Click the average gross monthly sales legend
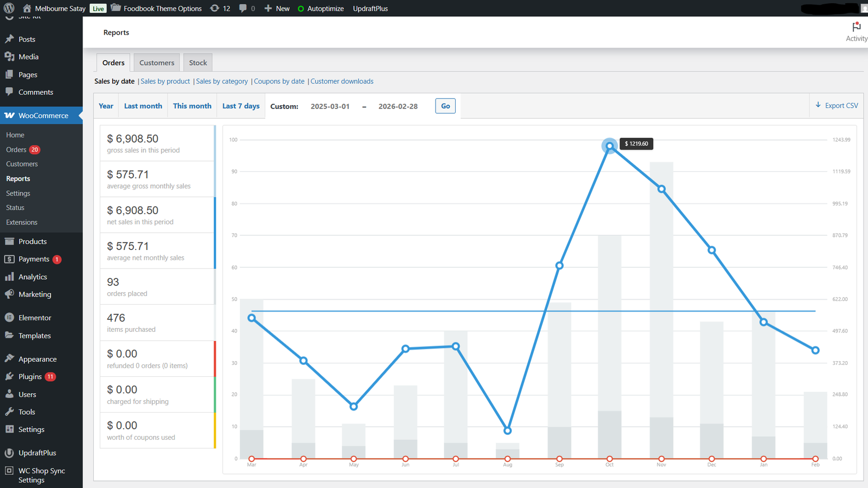The height and width of the screenshot is (488, 868). tap(158, 179)
